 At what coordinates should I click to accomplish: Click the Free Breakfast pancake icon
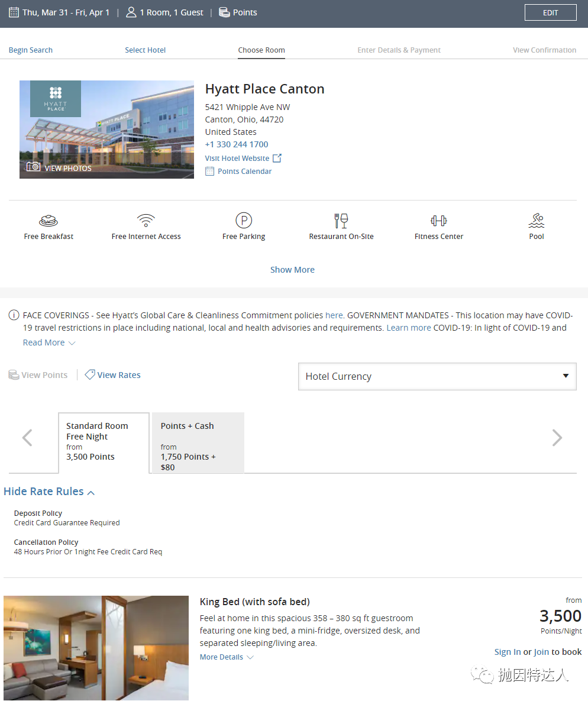(49, 221)
